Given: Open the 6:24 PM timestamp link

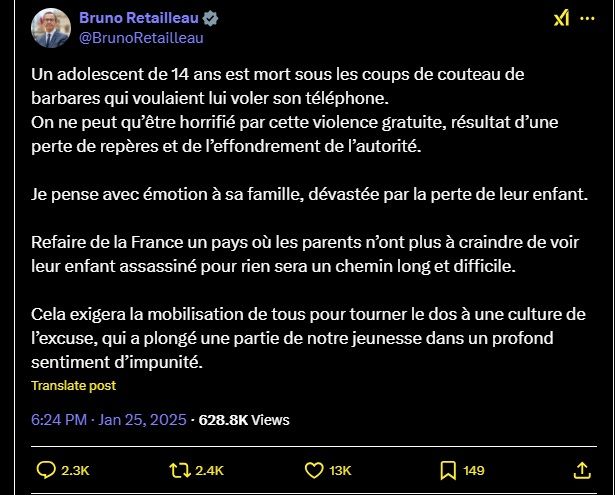Looking at the screenshot, I should [58, 420].
